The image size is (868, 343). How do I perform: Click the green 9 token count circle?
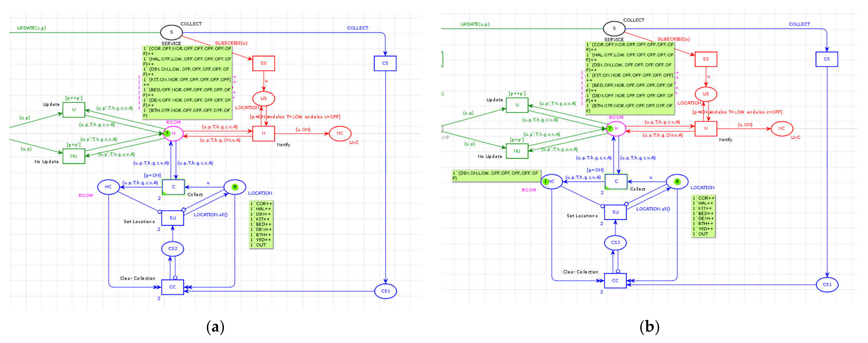pyautogui.click(x=235, y=187)
